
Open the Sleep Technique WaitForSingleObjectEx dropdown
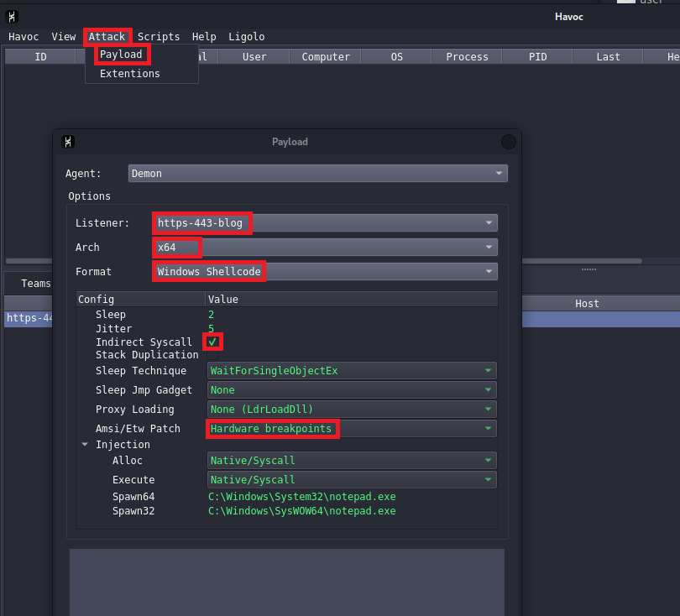[x=352, y=371]
